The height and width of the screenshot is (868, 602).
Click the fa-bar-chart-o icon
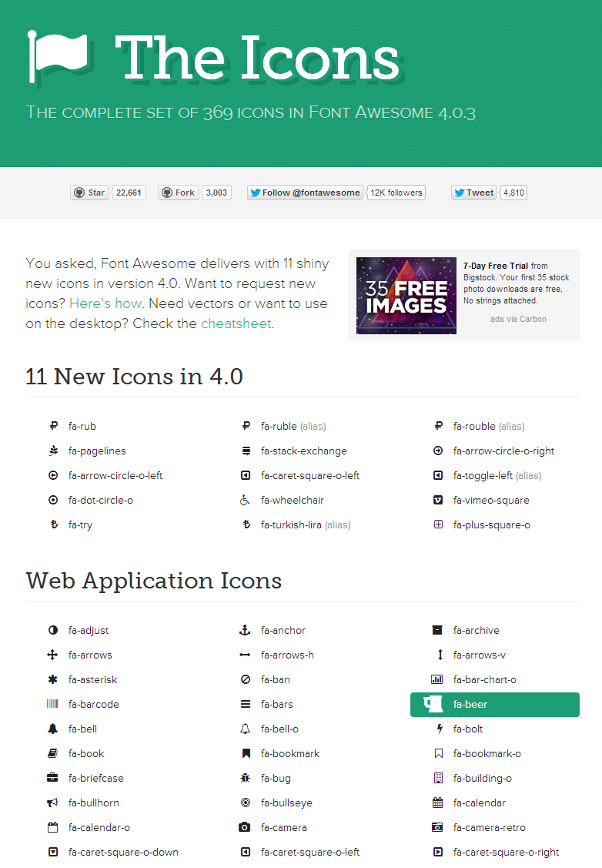click(x=437, y=679)
